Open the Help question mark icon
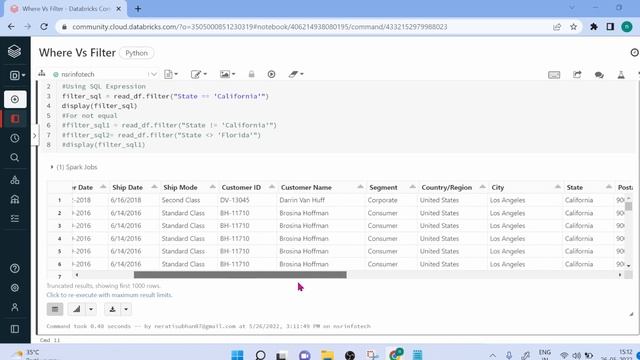This screenshot has width=640, height=360. click(x=15, y=268)
